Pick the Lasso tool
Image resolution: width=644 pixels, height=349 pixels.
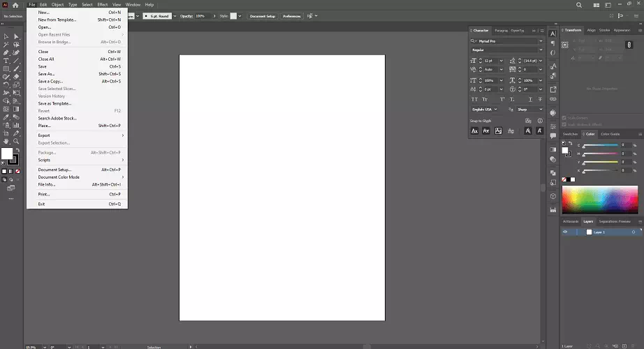[x=17, y=45]
